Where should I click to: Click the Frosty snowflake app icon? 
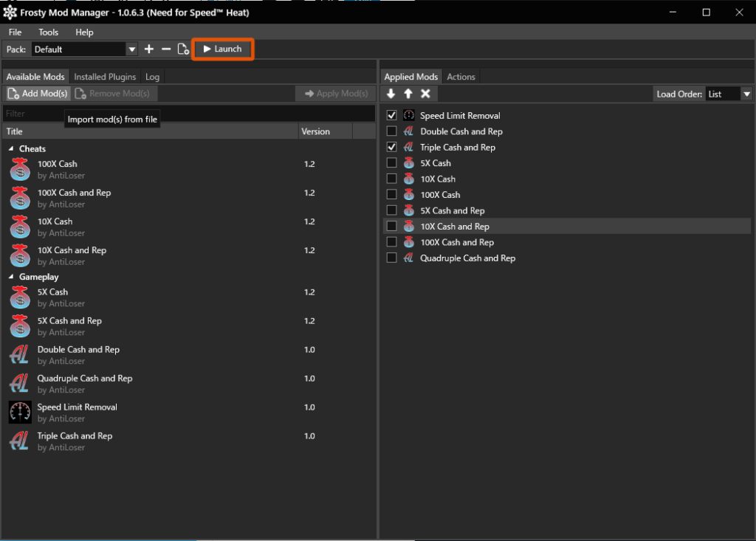[x=10, y=13]
